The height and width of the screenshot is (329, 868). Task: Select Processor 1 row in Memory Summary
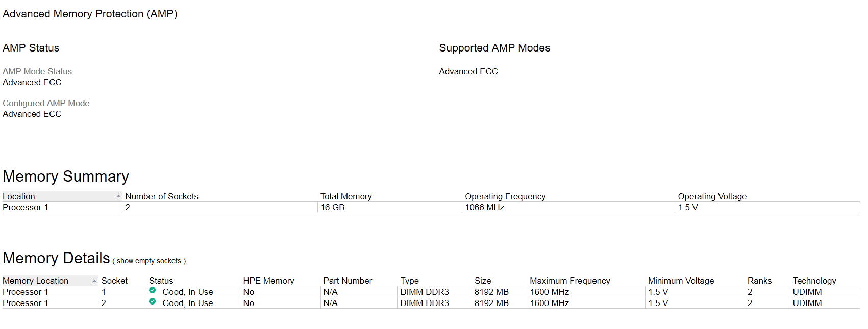(x=431, y=207)
